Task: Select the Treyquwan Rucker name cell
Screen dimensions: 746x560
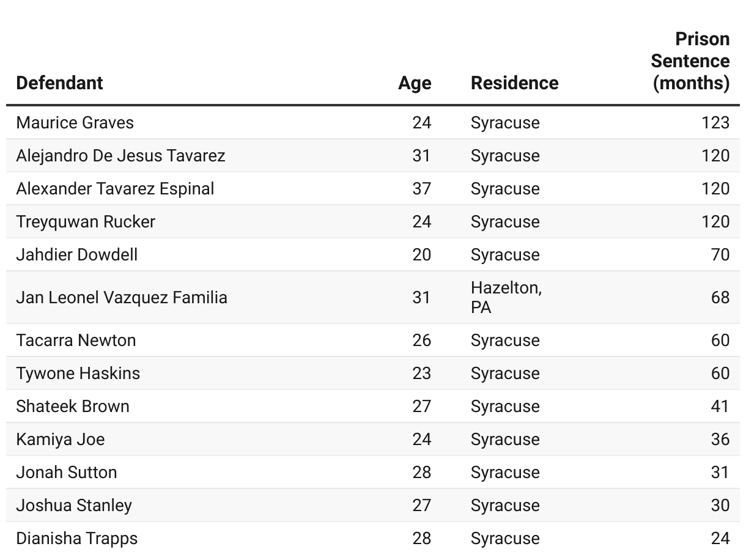Action: point(86,222)
